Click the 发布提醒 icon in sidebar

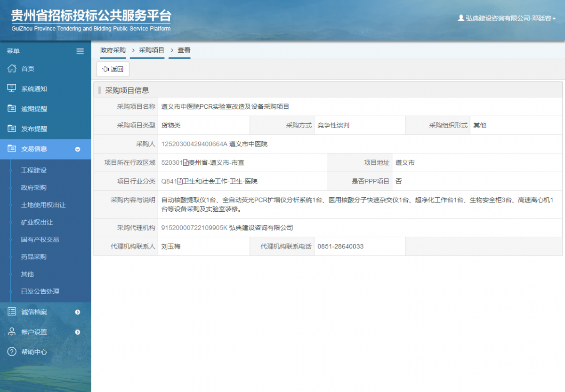pyautogui.click(x=11, y=128)
